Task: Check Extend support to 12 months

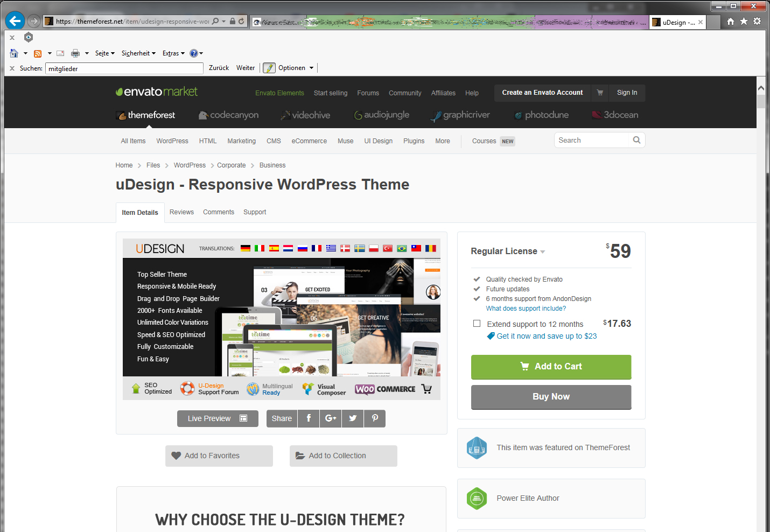Action: point(477,324)
